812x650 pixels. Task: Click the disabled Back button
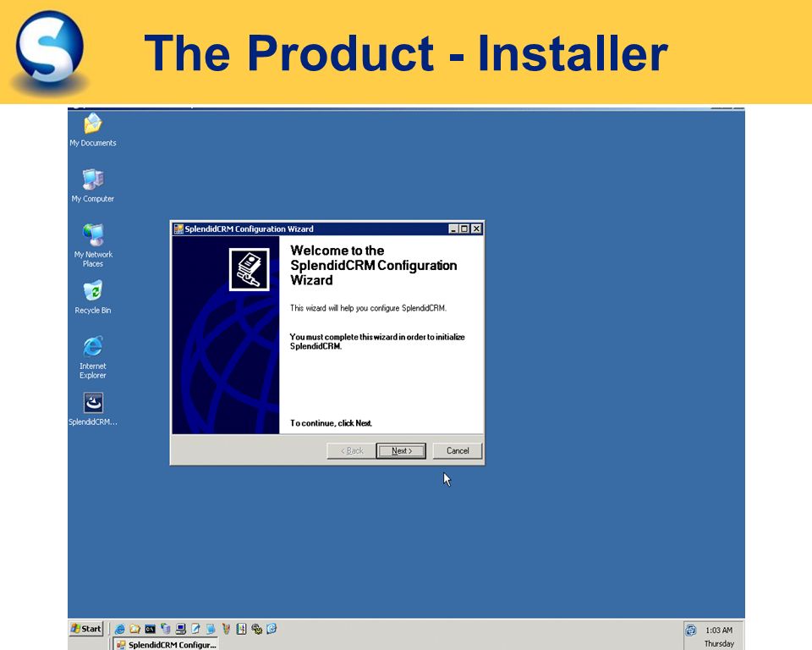(352, 450)
